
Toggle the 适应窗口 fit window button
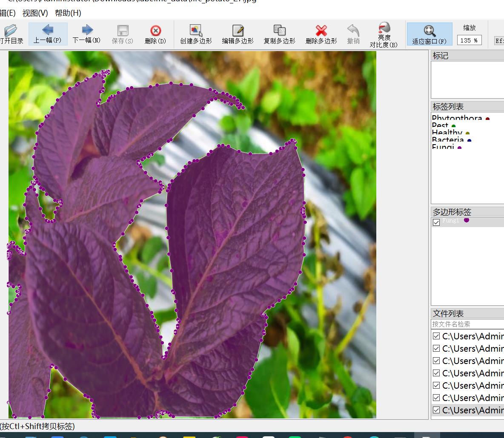[429, 34]
